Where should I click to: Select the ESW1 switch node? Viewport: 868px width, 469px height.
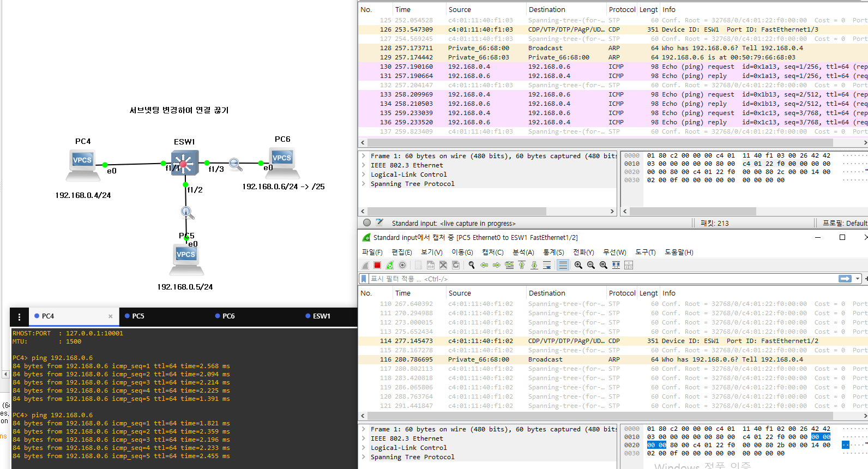click(184, 163)
